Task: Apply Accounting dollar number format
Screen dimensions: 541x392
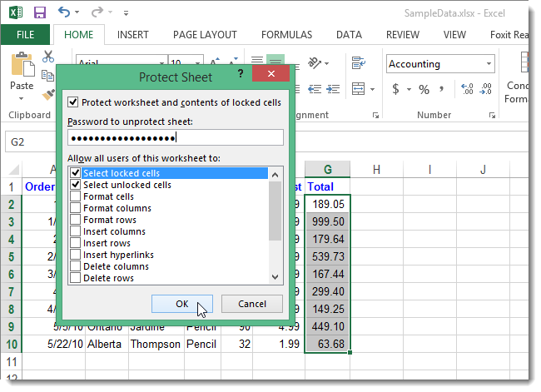Action: coord(395,89)
